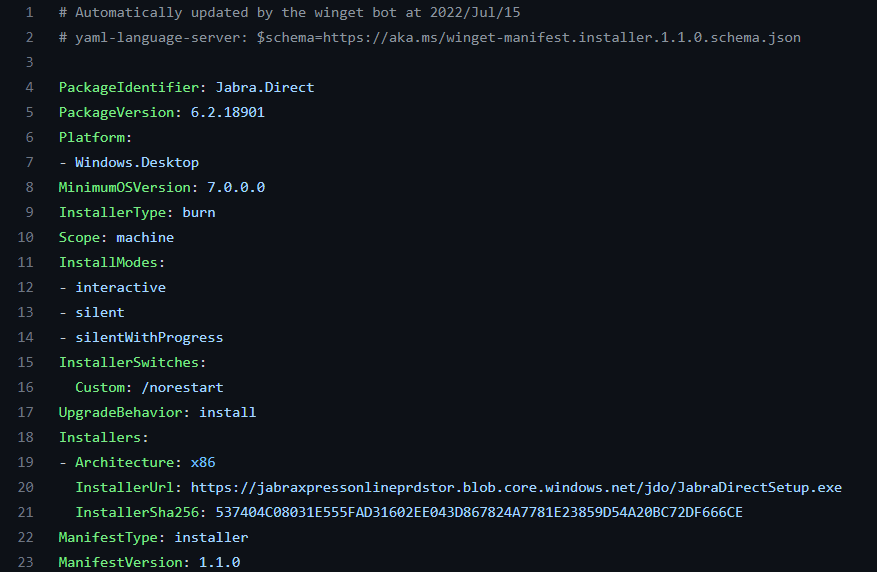Click the MinimumOSVersion value 7.0.0.0

click(x=235, y=187)
